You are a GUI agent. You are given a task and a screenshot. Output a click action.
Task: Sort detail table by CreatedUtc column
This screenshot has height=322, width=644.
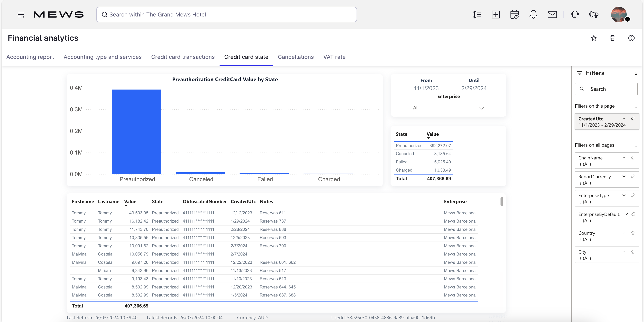243,202
